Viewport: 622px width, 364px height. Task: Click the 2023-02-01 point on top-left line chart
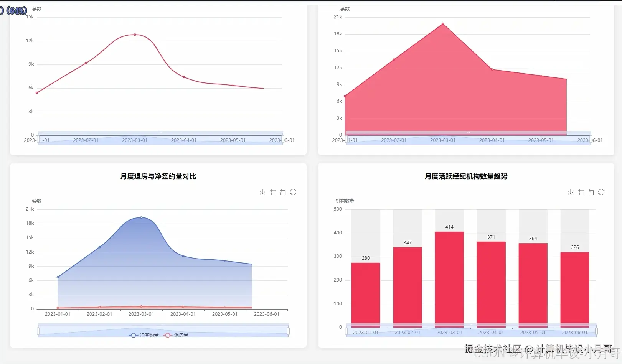tap(86, 63)
